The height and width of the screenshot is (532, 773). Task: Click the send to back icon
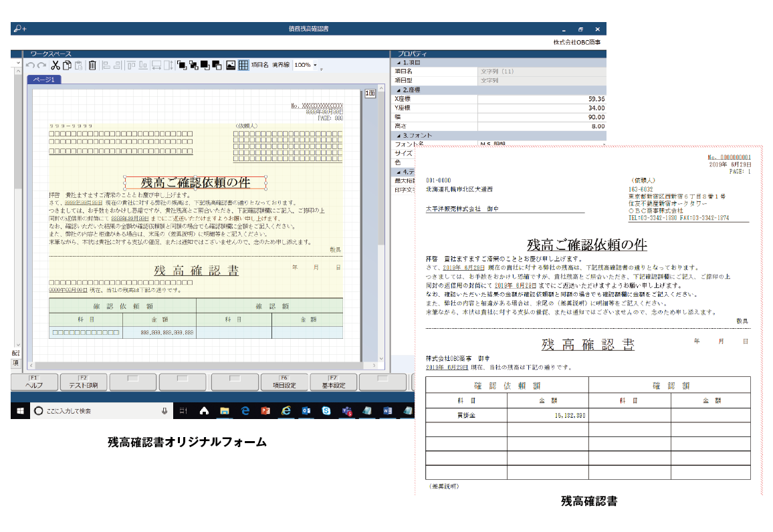point(194,65)
